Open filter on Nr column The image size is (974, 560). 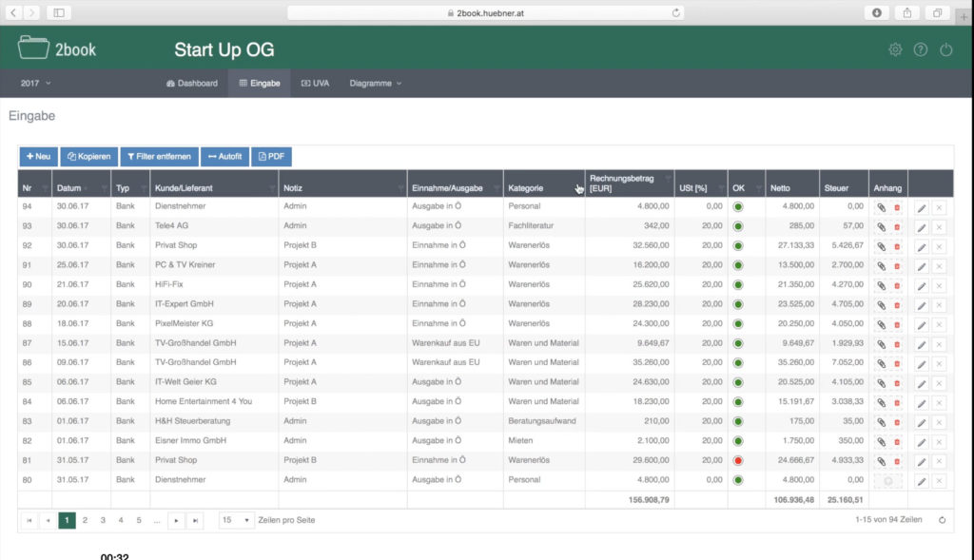tap(46, 188)
